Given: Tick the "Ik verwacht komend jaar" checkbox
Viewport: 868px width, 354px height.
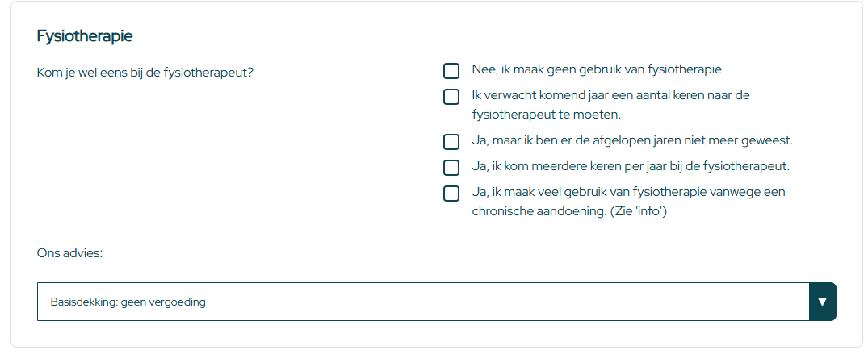Looking at the screenshot, I should 451,97.
